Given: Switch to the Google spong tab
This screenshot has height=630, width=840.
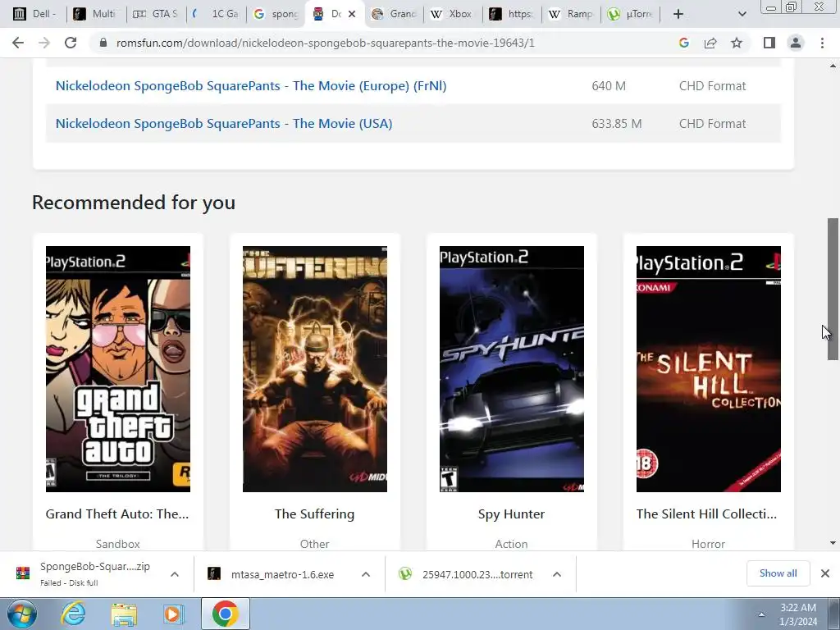Looking at the screenshot, I should (x=276, y=14).
